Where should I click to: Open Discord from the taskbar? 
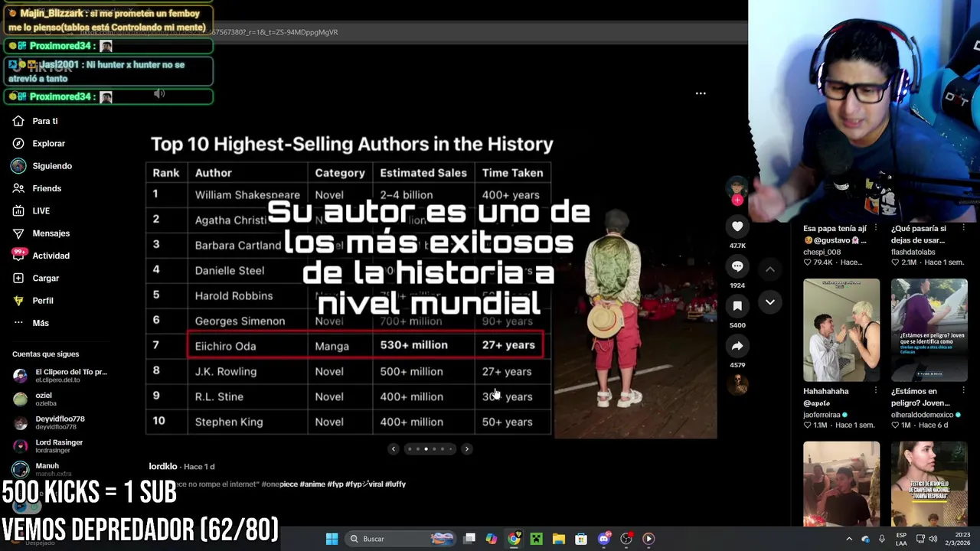604,539
